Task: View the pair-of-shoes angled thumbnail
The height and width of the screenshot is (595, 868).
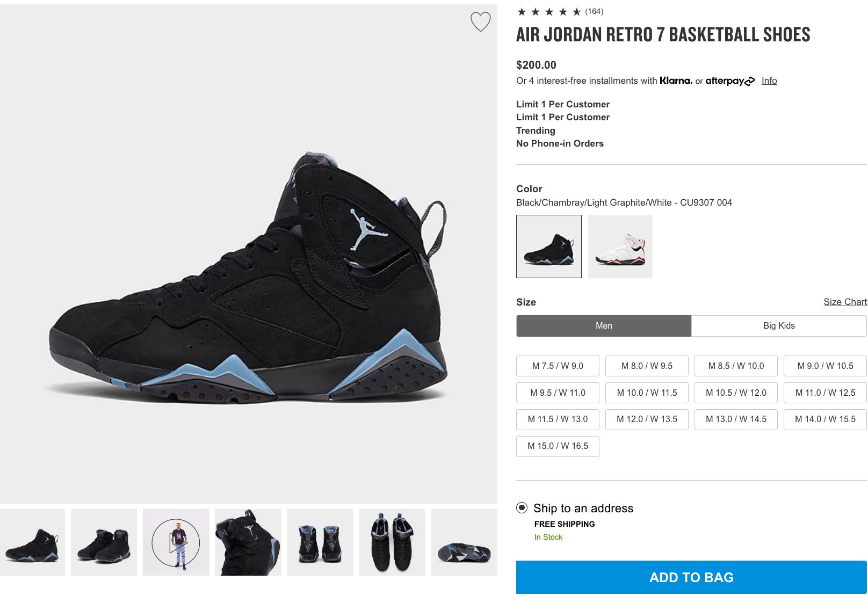Action: (104, 542)
